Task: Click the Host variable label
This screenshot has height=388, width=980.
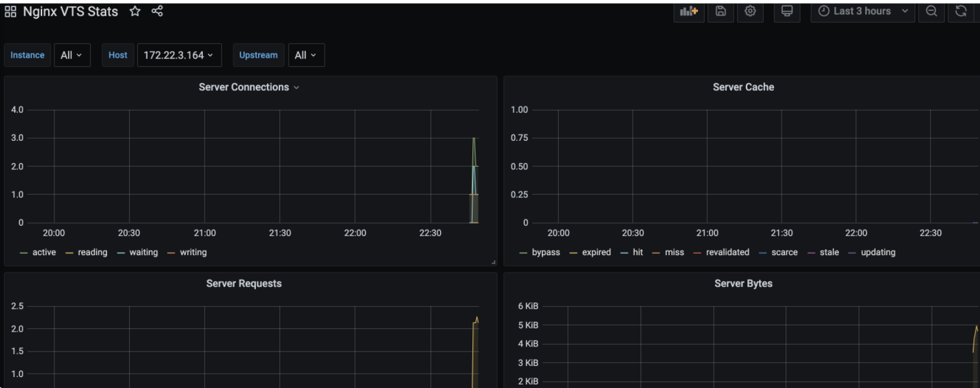Action: click(118, 55)
